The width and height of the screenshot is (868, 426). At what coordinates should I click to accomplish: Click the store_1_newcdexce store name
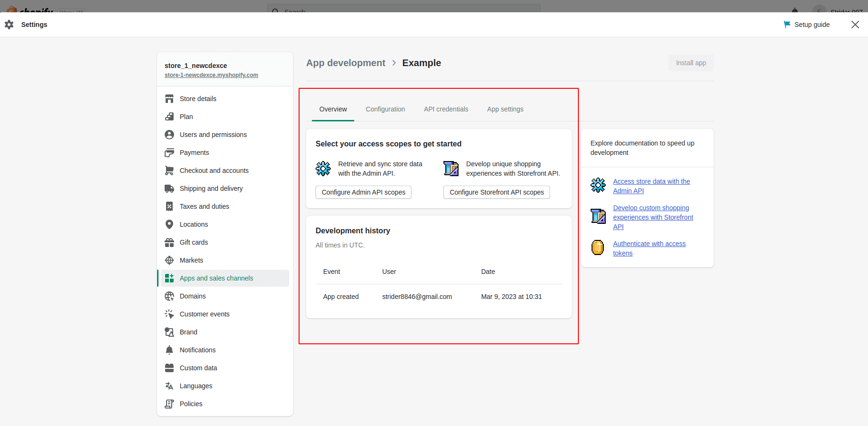[x=196, y=66]
